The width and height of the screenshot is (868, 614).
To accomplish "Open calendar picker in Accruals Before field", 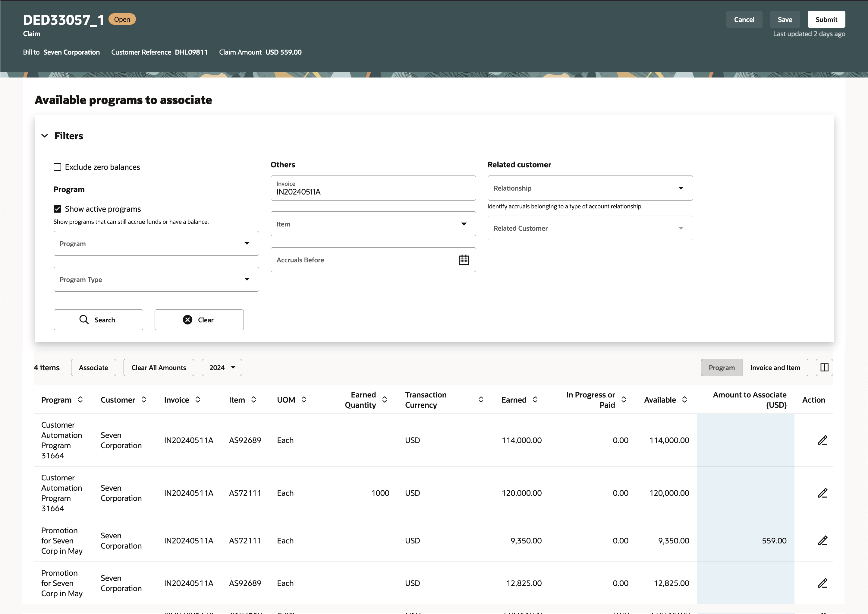I will pyautogui.click(x=464, y=260).
